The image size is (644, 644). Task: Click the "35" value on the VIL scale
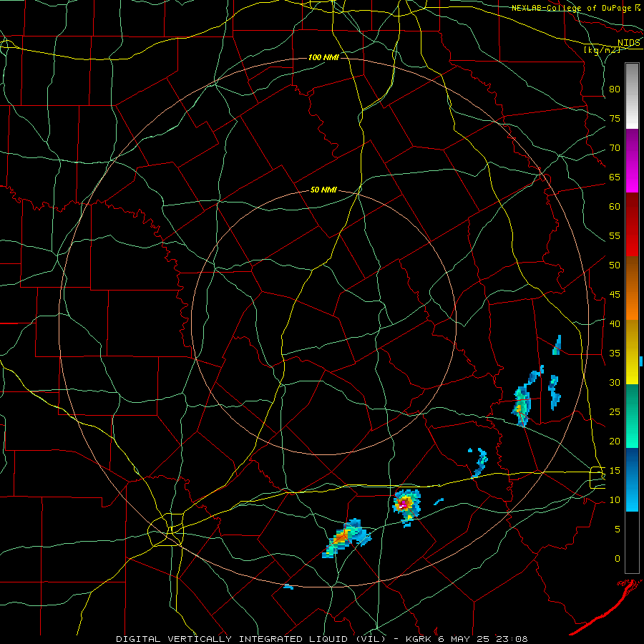point(615,353)
